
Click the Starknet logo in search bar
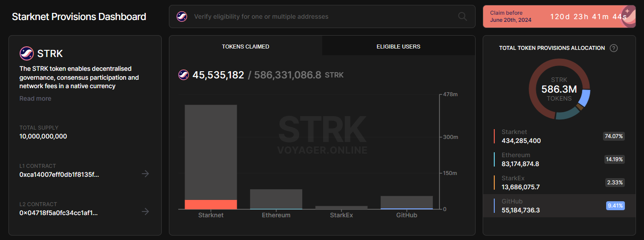[182, 16]
